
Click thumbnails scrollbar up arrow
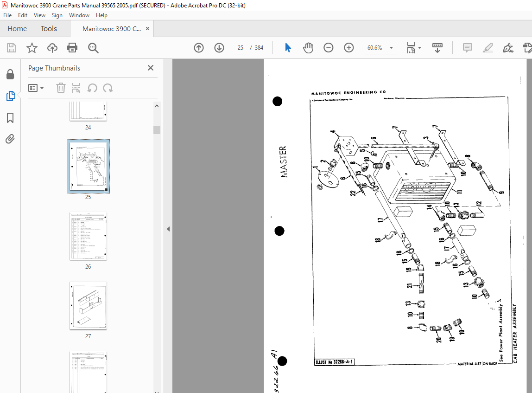pyautogui.click(x=157, y=106)
